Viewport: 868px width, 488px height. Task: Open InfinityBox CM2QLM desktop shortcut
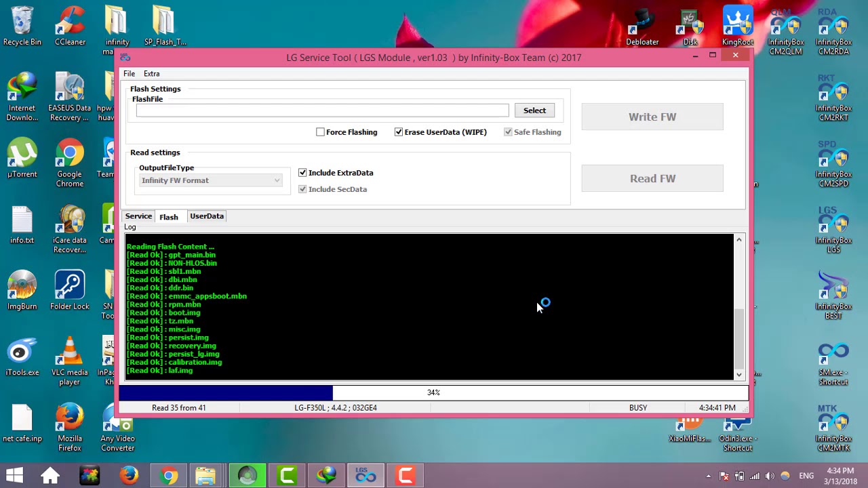pyautogui.click(x=786, y=31)
